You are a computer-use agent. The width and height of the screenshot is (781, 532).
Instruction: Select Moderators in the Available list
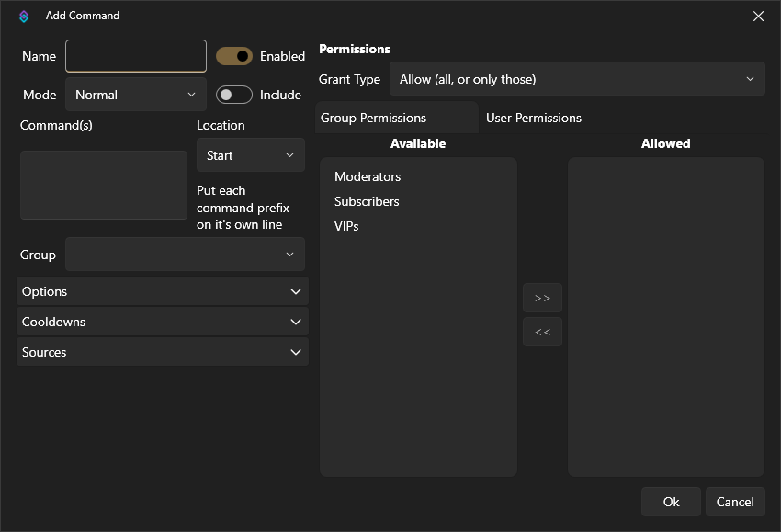click(368, 176)
